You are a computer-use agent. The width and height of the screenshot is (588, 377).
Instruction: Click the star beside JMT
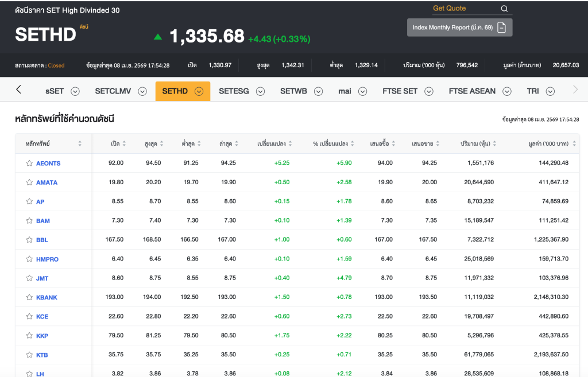click(x=29, y=278)
